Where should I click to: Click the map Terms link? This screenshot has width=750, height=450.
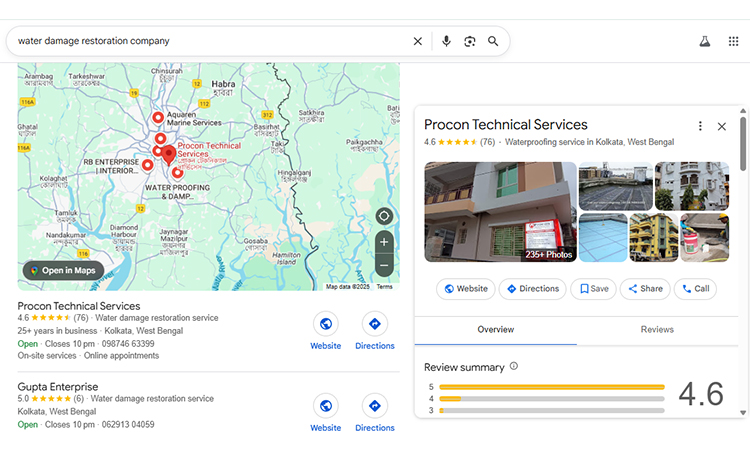(x=384, y=286)
